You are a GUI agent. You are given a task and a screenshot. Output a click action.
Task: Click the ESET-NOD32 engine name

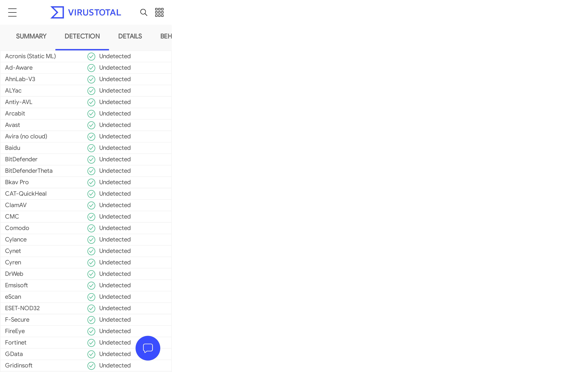pyautogui.click(x=22, y=308)
